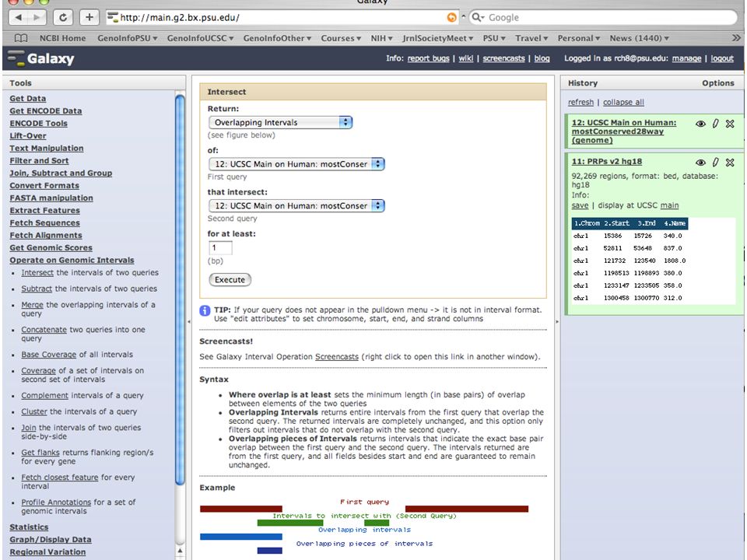The width and height of the screenshot is (747, 560).
Task: Delete dataset 12 with X icon
Action: [730, 124]
